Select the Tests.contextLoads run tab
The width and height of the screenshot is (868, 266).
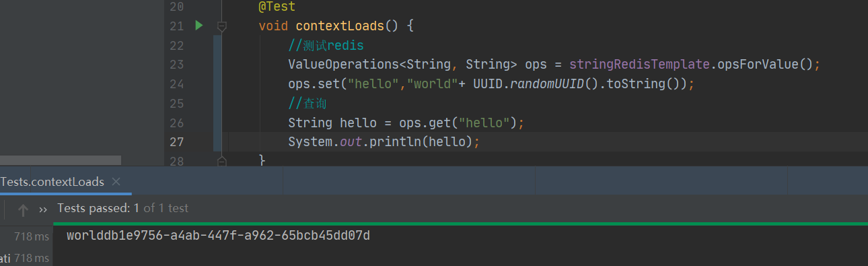pos(52,182)
